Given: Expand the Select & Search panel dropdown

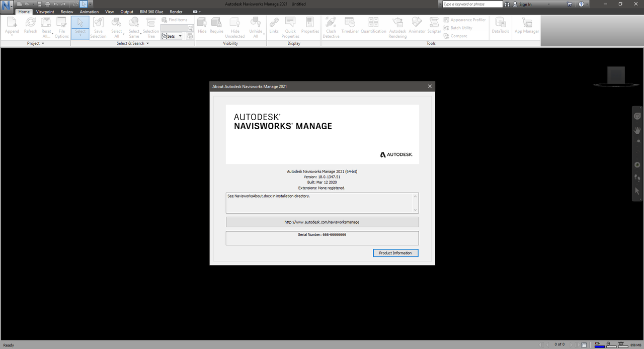Looking at the screenshot, I should tap(133, 43).
